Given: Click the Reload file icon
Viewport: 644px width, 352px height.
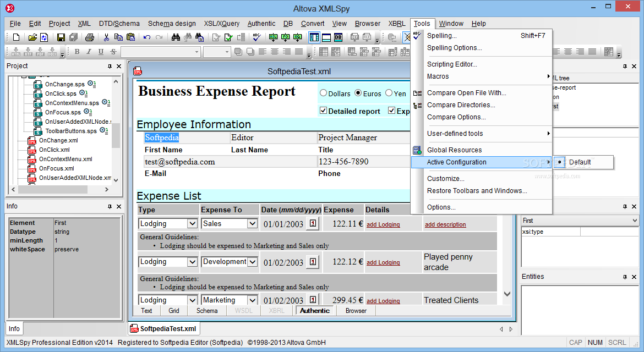Looking at the screenshot, I should pyautogui.click(x=44, y=38).
